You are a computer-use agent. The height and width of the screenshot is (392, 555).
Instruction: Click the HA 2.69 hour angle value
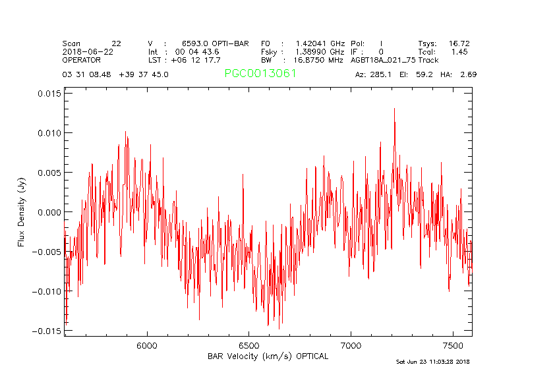pos(459,74)
